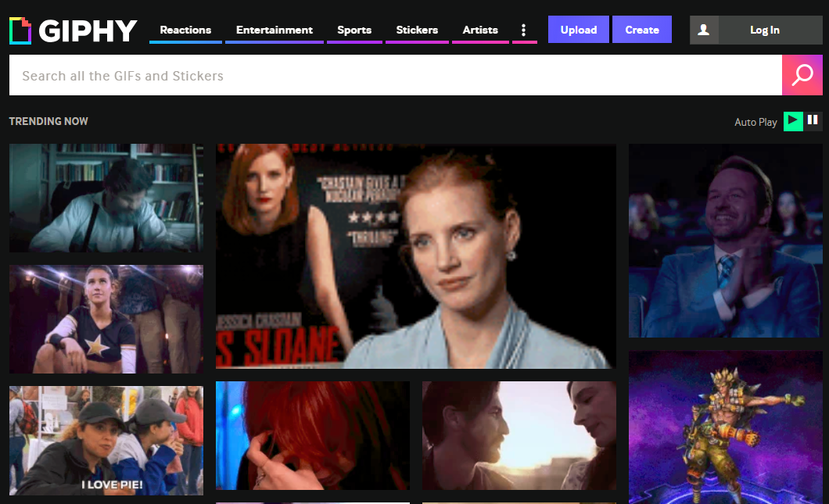829x504 pixels.
Task: Open the applauding man in suit GIF
Action: click(x=725, y=241)
